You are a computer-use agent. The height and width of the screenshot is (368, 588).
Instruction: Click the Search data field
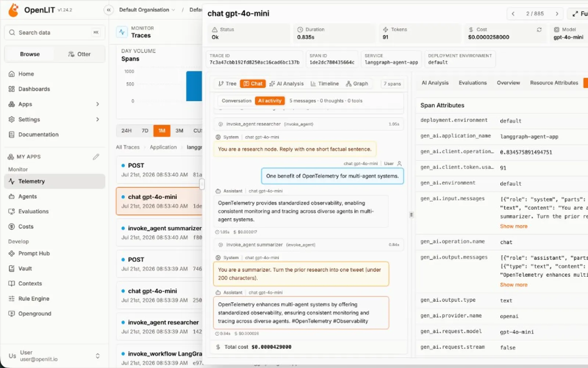tap(55, 32)
